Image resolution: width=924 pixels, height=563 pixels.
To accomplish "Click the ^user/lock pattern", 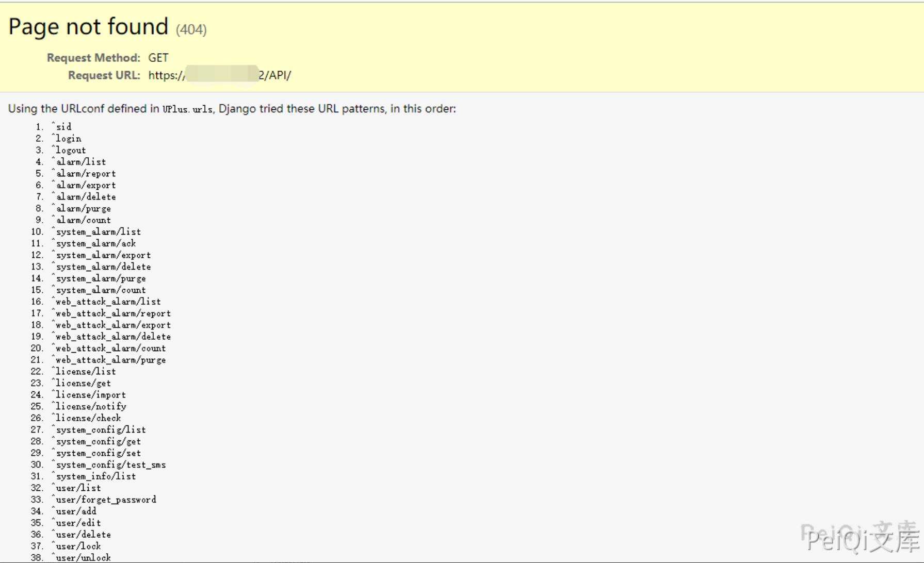I will click(76, 546).
